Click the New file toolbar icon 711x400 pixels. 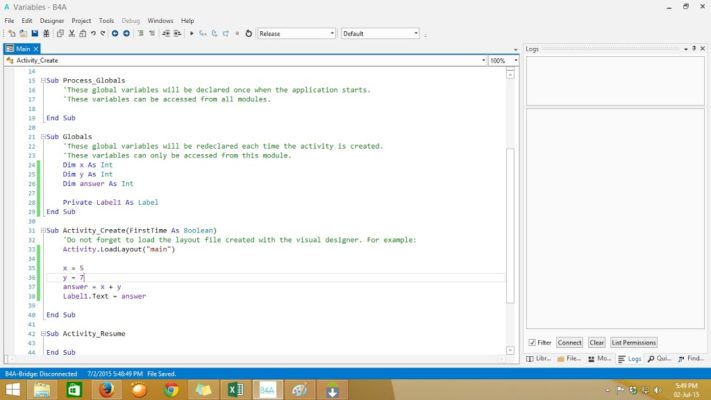tap(12, 34)
